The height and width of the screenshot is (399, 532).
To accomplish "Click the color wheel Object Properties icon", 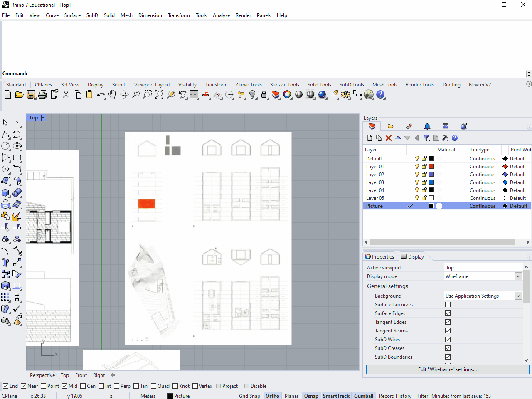I will point(287,95).
